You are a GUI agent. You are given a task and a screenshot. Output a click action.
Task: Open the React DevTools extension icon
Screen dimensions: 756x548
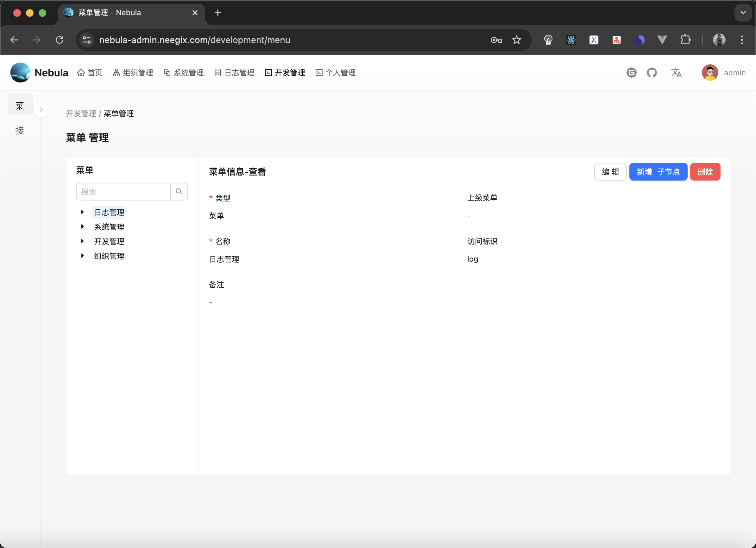pyautogui.click(x=571, y=40)
